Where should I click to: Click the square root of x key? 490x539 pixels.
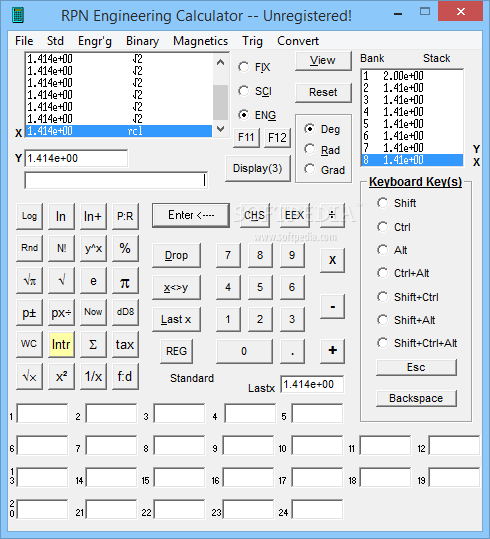click(x=29, y=376)
